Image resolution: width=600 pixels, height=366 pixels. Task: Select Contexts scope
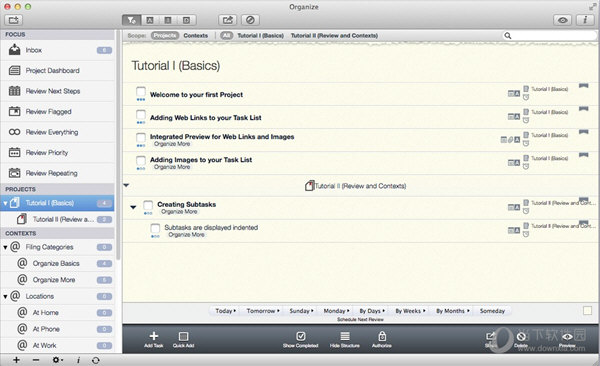click(x=196, y=36)
